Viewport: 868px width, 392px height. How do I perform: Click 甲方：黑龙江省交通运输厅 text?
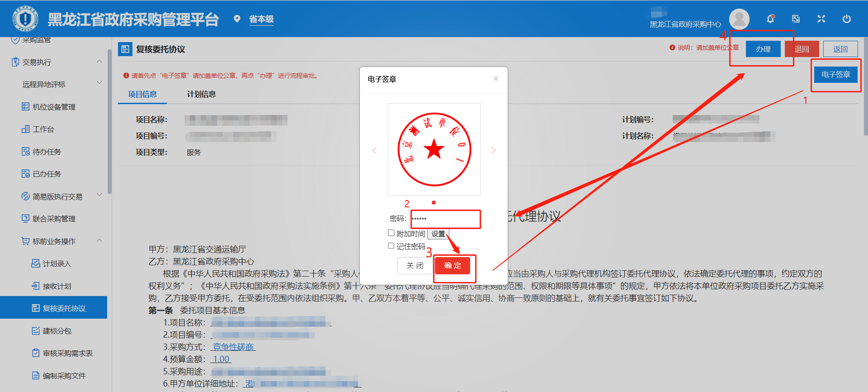click(198, 249)
